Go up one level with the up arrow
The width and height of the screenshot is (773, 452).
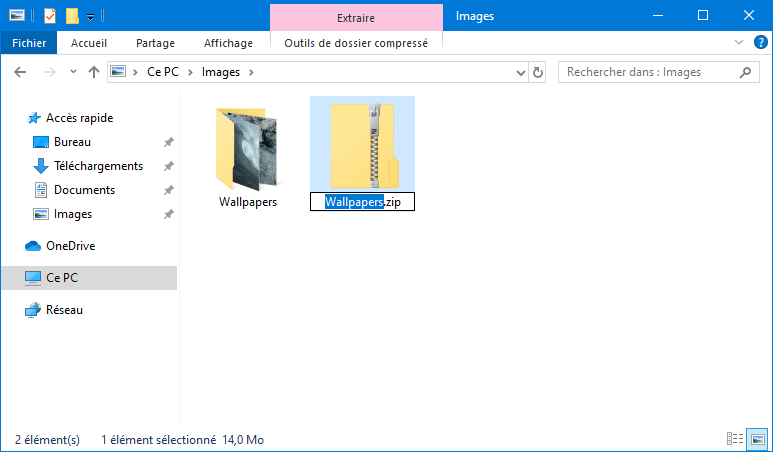[94, 72]
